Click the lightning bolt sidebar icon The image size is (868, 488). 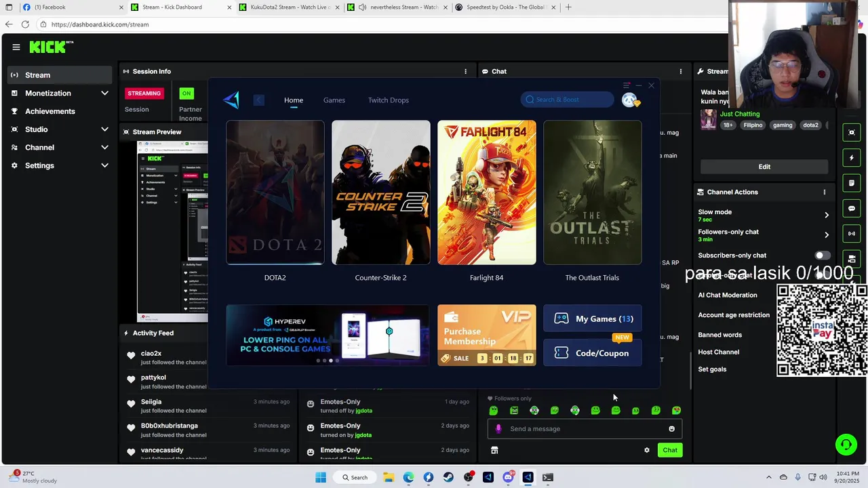[852, 157]
